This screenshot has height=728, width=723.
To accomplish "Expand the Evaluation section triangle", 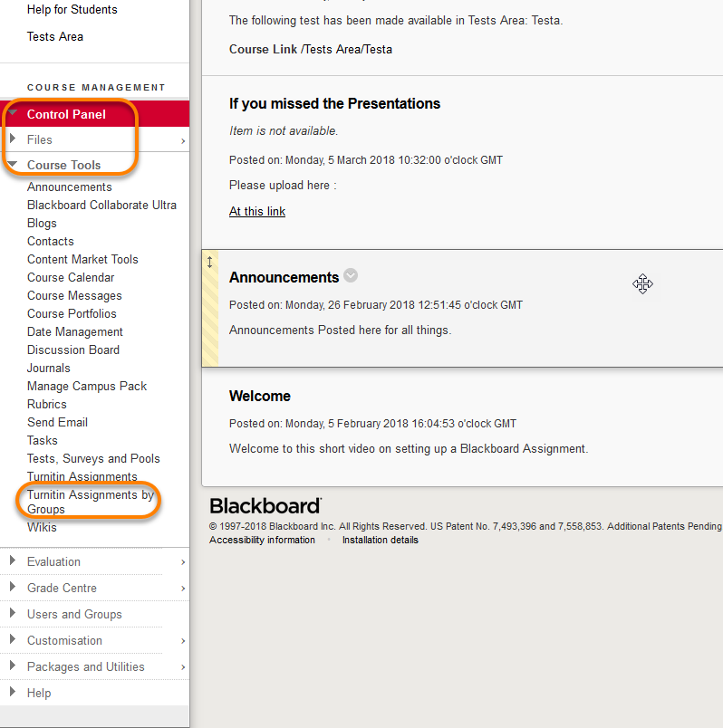I will 13,560.
